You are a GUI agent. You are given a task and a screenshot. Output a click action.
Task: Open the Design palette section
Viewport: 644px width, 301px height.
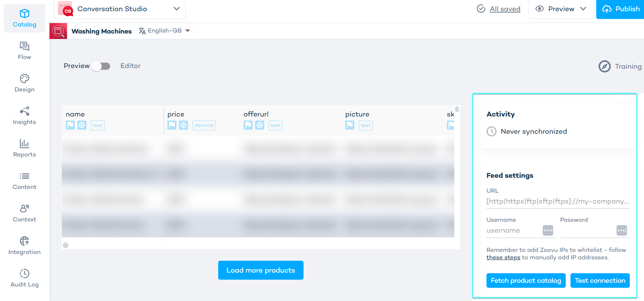point(24,83)
